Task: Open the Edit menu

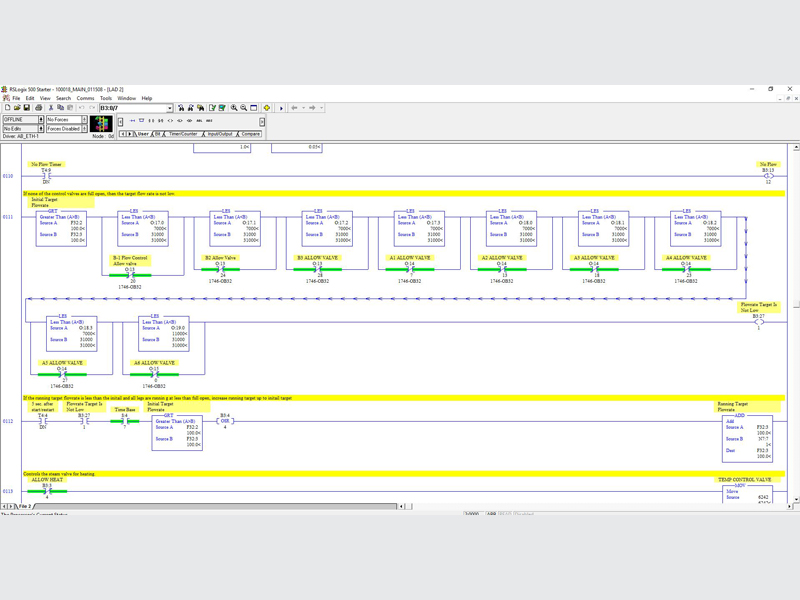Action: click(30, 98)
